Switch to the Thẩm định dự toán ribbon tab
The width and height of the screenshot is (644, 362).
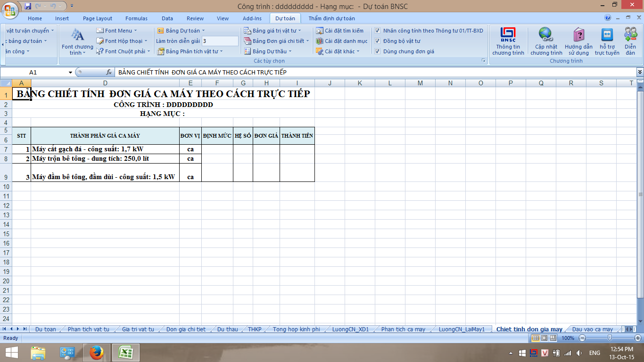(331, 18)
